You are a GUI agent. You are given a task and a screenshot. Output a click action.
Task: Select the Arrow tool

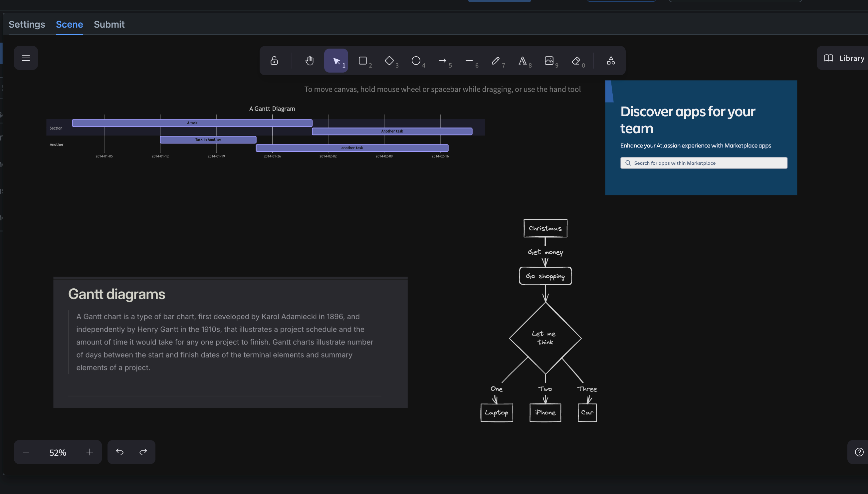coord(442,61)
